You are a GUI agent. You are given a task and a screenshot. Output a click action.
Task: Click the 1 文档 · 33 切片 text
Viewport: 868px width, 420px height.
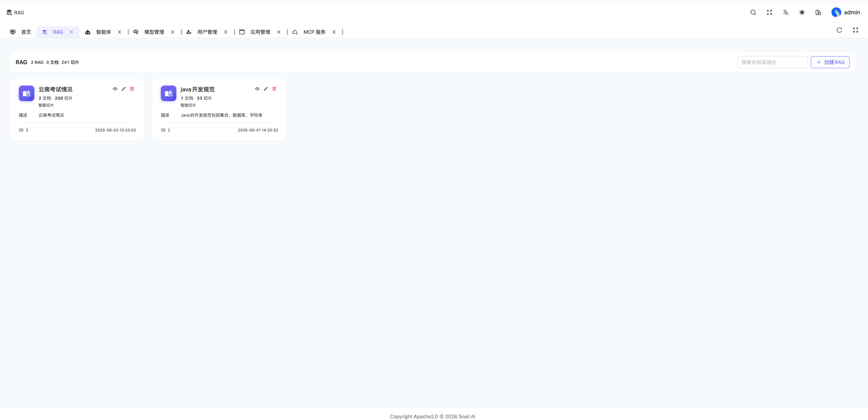point(196,98)
